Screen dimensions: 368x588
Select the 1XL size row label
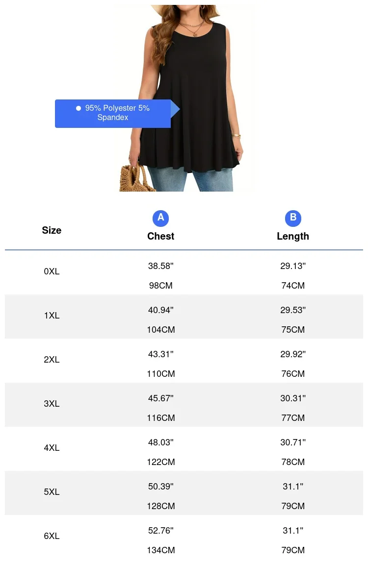(x=52, y=316)
